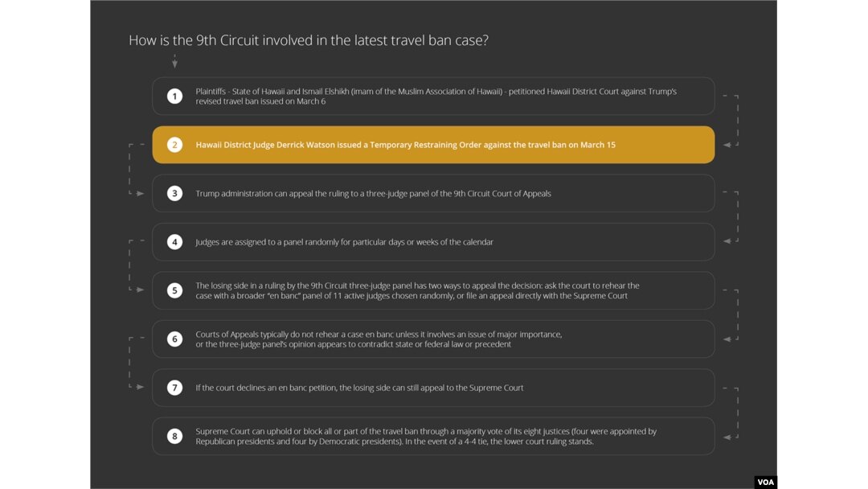The width and height of the screenshot is (868, 489).
Task: Click the VOA logo badge
Action: tap(766, 482)
